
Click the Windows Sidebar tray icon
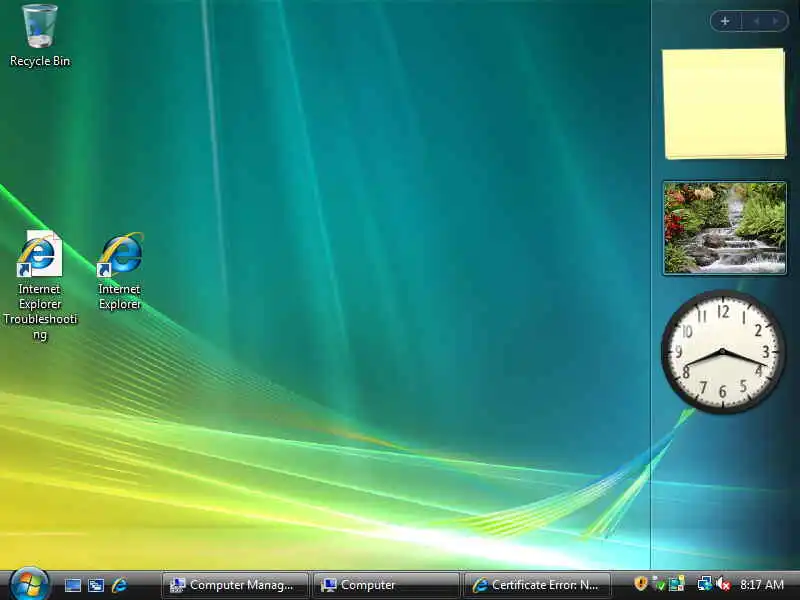(x=677, y=584)
